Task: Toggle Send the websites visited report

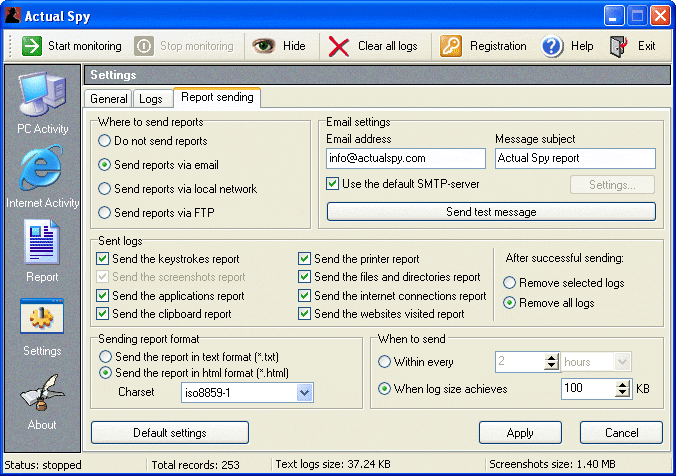Action: pos(304,313)
